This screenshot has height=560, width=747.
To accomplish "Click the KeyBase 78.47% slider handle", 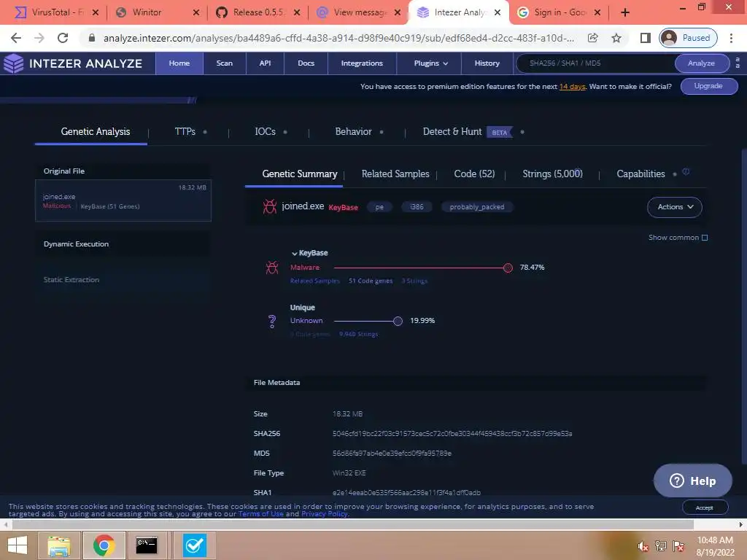I will click(x=508, y=268).
